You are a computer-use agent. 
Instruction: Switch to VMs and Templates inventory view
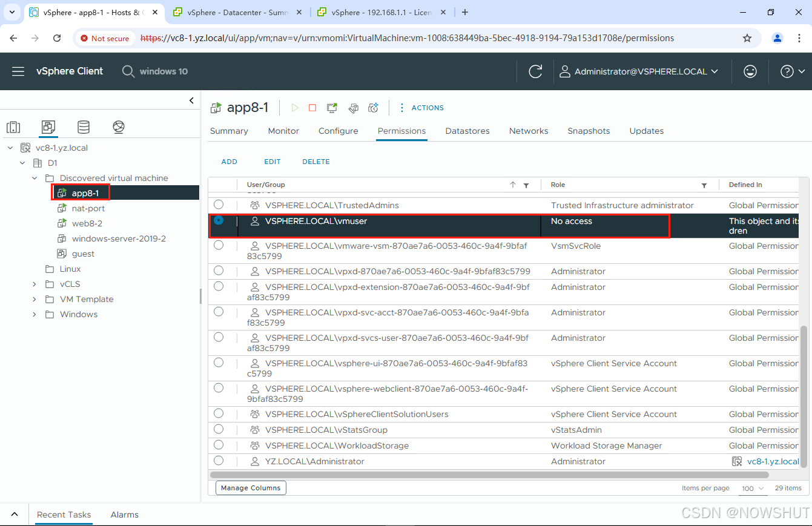point(48,127)
